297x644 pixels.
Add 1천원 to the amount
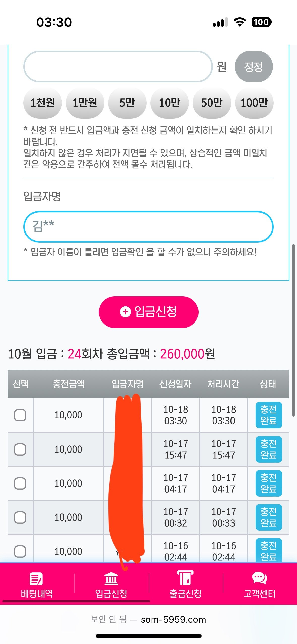coord(43,103)
